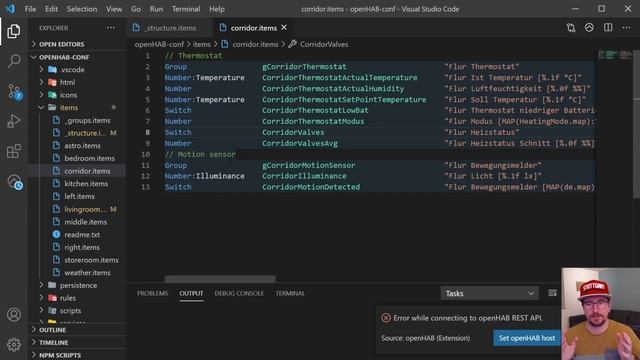Expand the .vscode folder
Image resolution: width=640 pixels, height=360 pixels.
click(78, 69)
